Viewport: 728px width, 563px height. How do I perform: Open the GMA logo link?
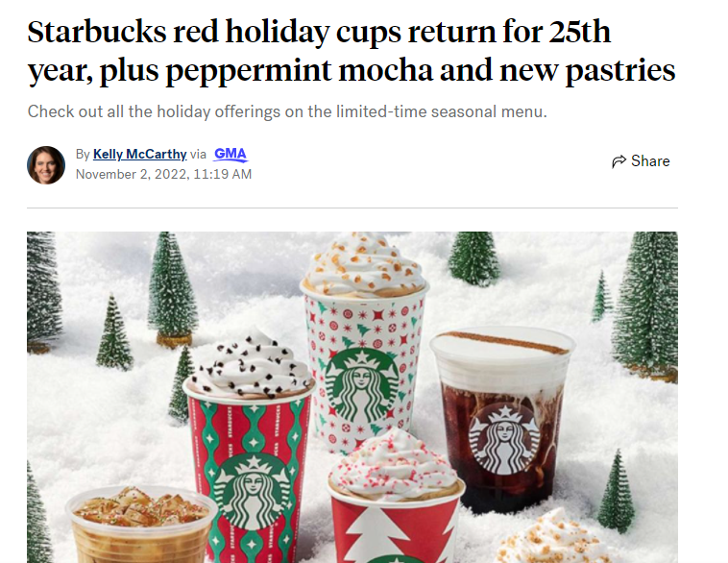point(231,154)
